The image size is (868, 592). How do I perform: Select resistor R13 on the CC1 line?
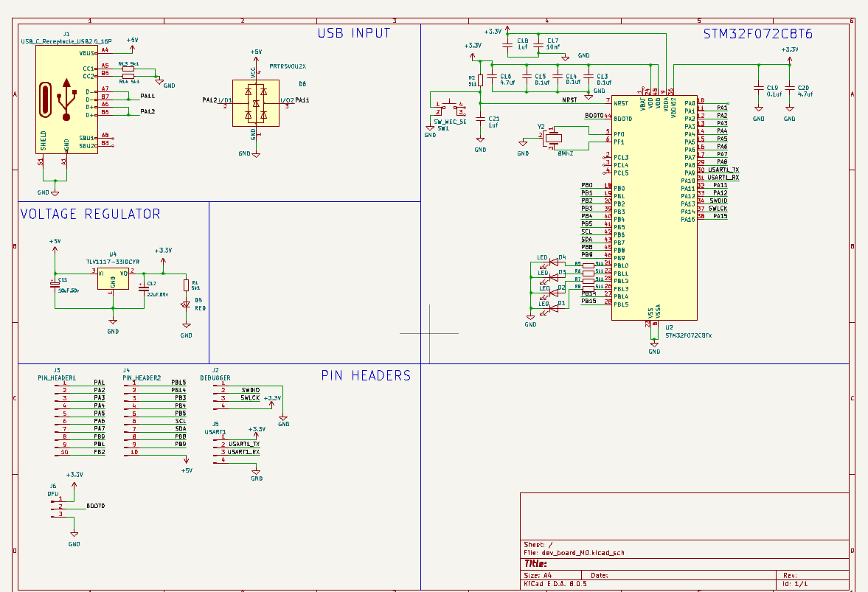[128, 69]
